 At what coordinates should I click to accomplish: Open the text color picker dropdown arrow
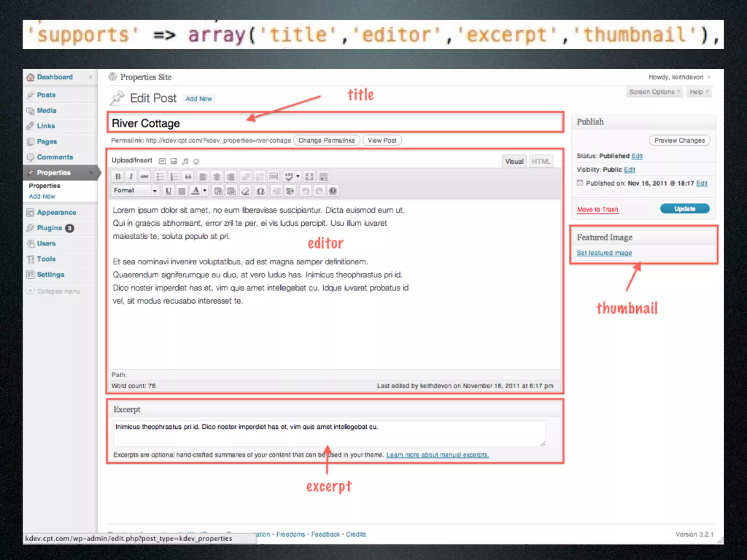pyautogui.click(x=205, y=190)
